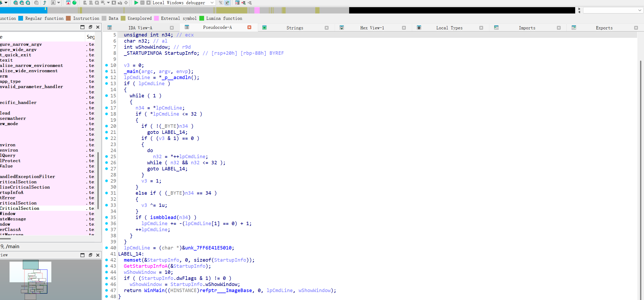The image size is (644, 300).
Task: Toggle the breakpoint dot at line 47
Action: coord(106,290)
